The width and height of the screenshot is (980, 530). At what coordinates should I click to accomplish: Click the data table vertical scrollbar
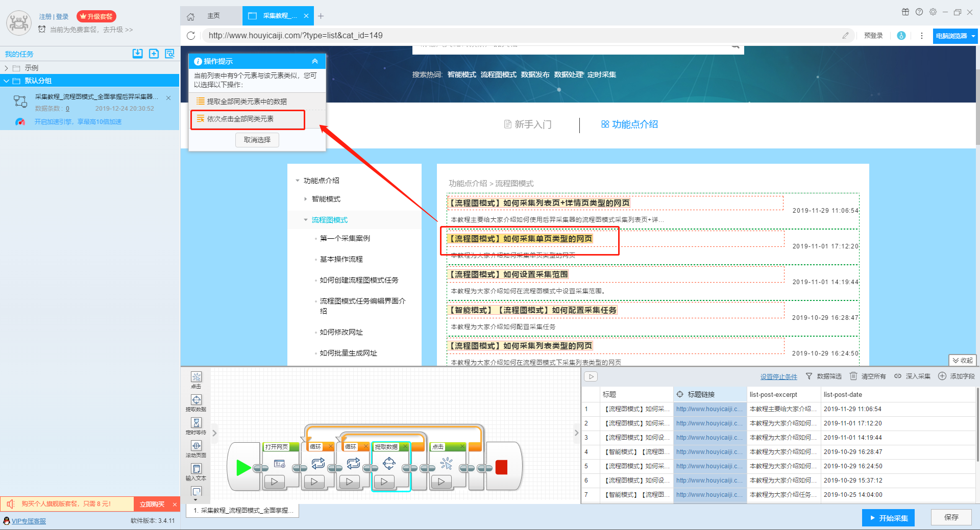(977, 425)
